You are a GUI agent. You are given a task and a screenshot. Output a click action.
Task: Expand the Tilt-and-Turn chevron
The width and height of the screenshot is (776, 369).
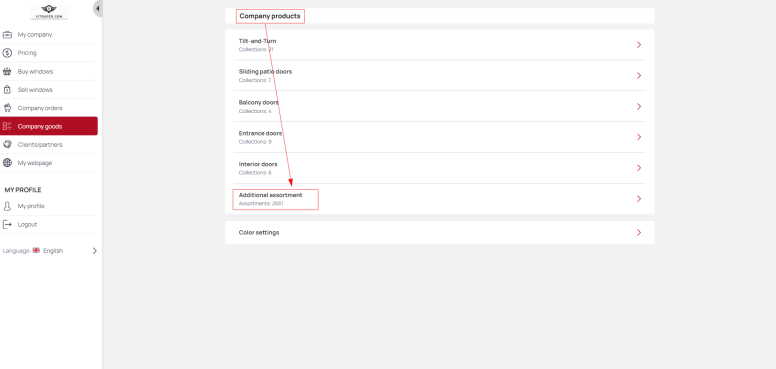639,45
